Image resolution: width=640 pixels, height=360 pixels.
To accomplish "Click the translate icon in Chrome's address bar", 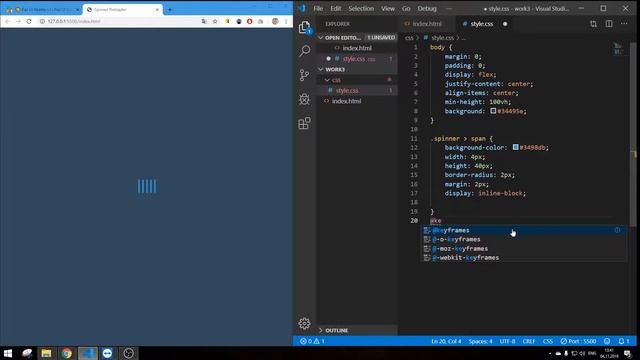I will click(204, 21).
